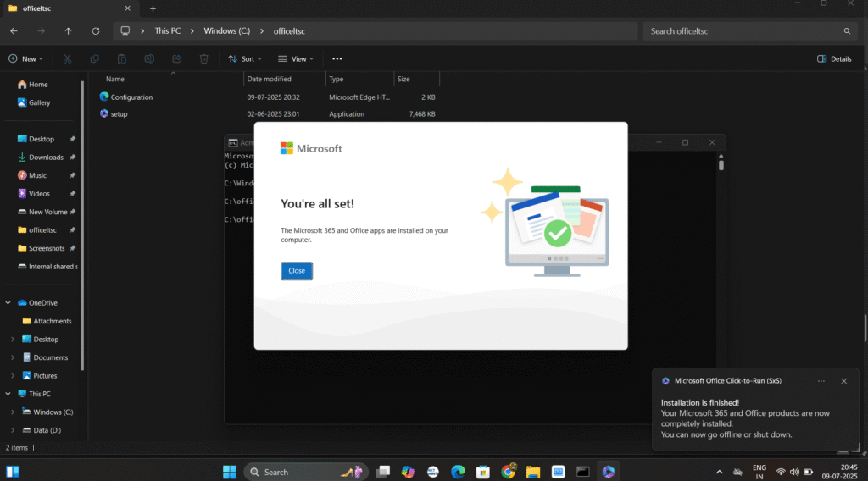Dismiss the Click-to-Run installation notification
This screenshot has width=868, height=481.
click(843, 381)
